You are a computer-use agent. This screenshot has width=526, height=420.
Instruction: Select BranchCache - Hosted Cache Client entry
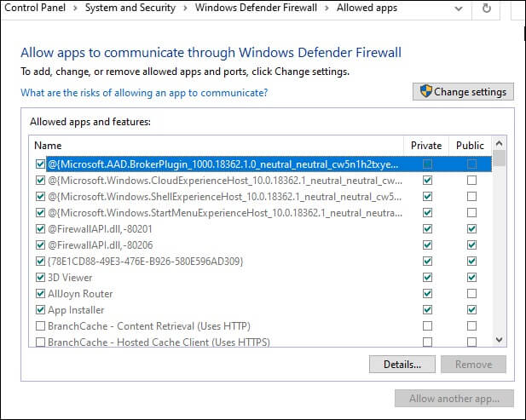[x=159, y=342]
